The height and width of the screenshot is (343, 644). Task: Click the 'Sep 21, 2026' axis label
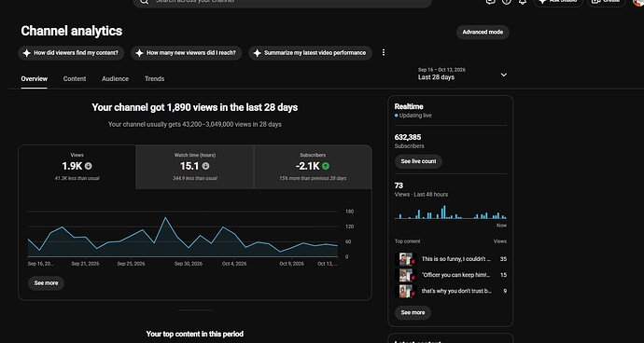(85, 264)
